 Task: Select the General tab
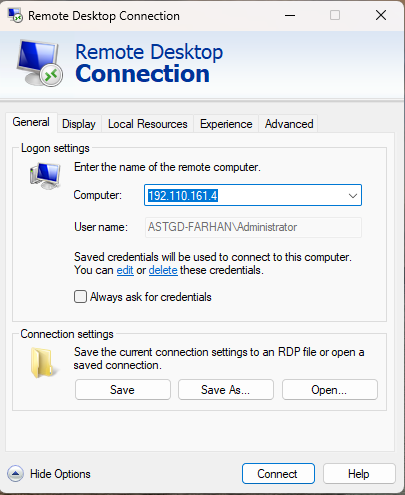[31, 122]
